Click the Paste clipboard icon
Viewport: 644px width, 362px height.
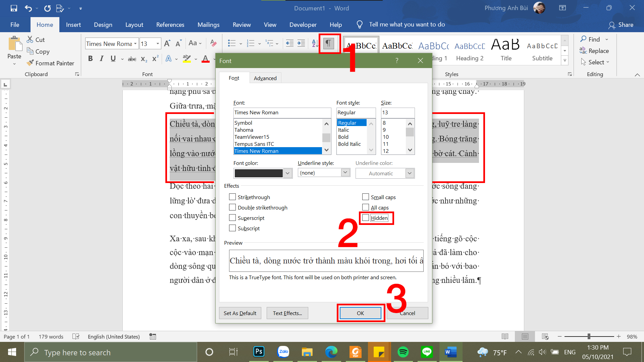(x=15, y=44)
